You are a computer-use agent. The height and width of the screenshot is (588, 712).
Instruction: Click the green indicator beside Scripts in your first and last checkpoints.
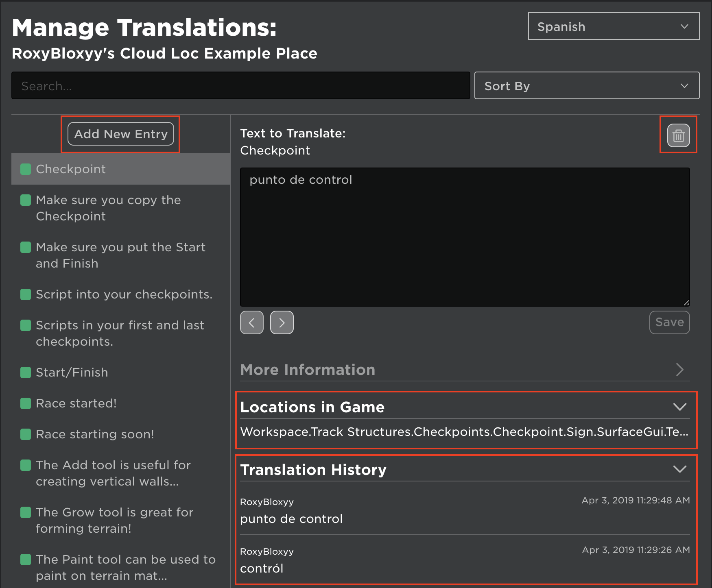coord(25,325)
